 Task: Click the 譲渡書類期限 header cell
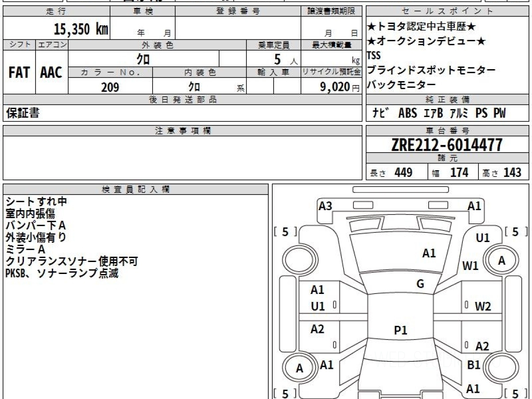coord(331,12)
